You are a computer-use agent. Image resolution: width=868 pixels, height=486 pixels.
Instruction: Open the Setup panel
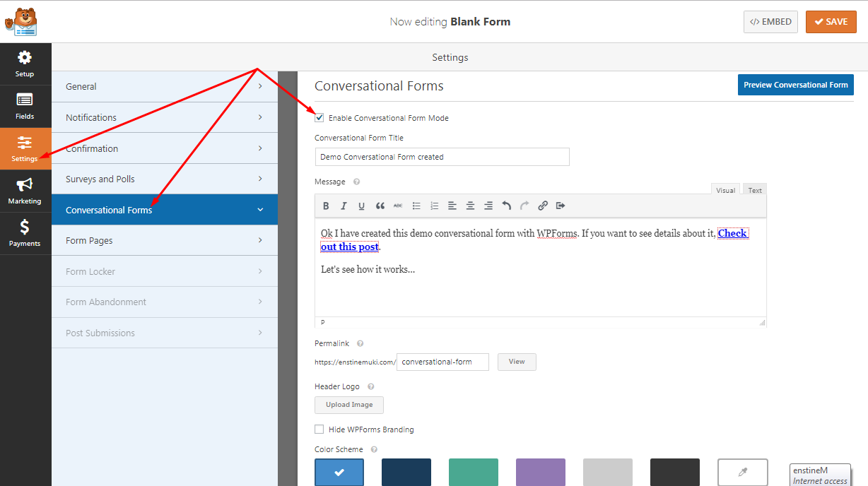click(25, 64)
